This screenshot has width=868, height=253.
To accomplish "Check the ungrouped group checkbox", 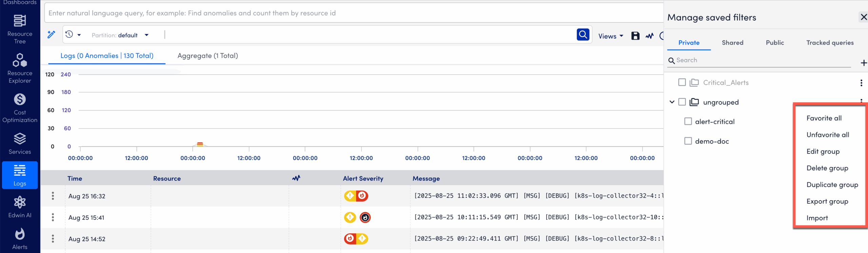I will point(682,102).
